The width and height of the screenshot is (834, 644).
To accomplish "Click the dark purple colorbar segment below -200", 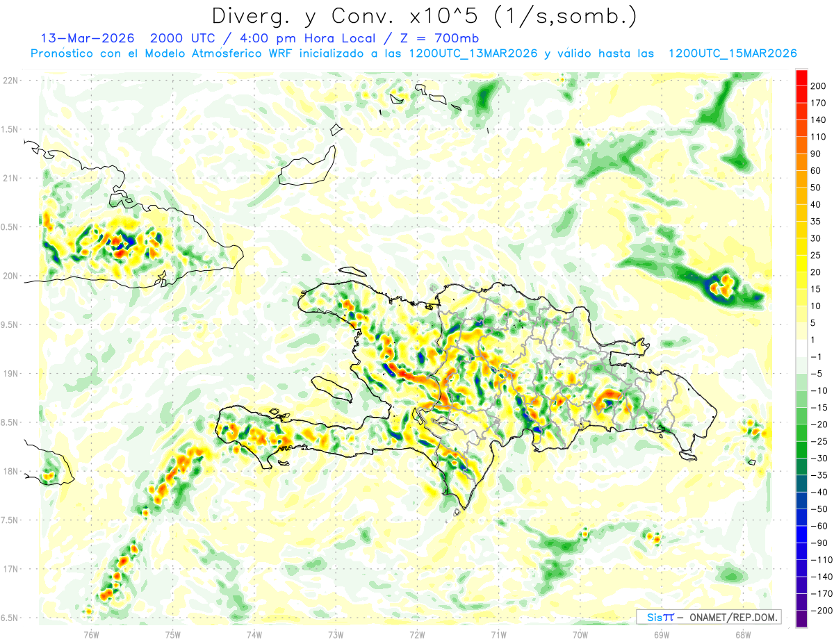I will [801, 619].
